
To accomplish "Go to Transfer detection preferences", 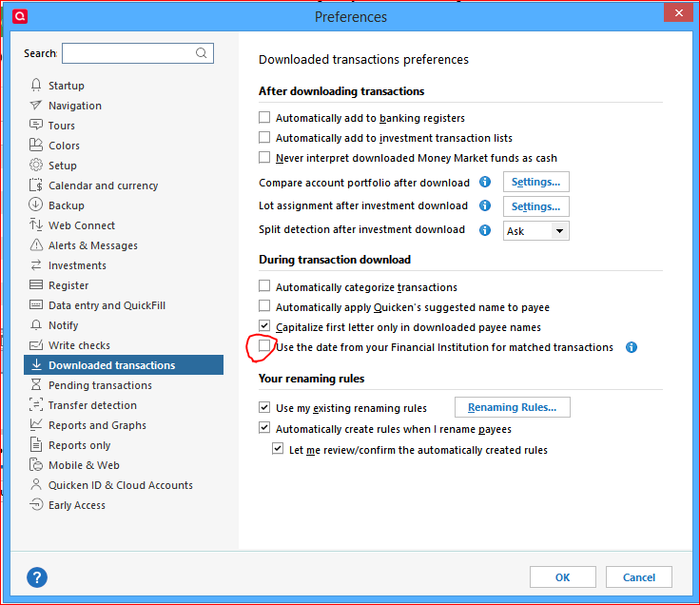I will click(92, 405).
